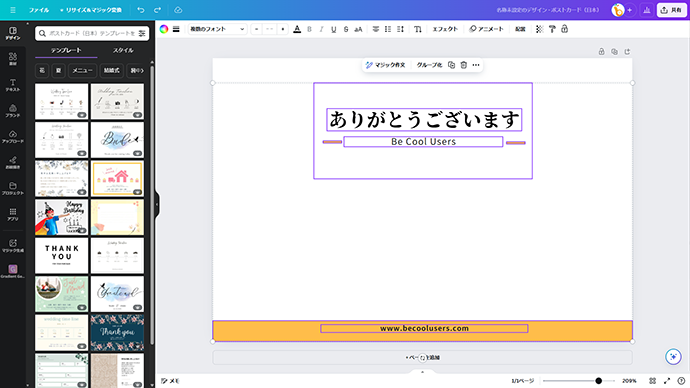This screenshot has height=388, width=690.
Task: Open the user profile avatar
Action: tap(618, 10)
